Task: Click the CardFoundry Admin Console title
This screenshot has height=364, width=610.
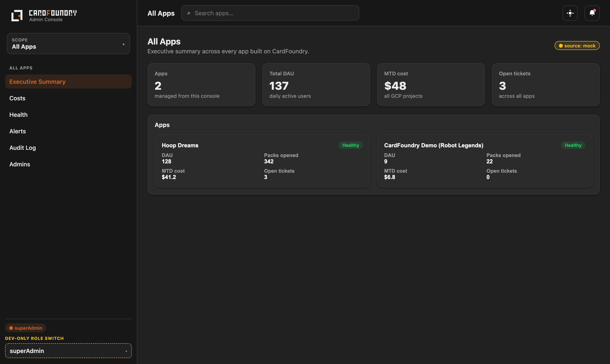Action: [x=53, y=15]
